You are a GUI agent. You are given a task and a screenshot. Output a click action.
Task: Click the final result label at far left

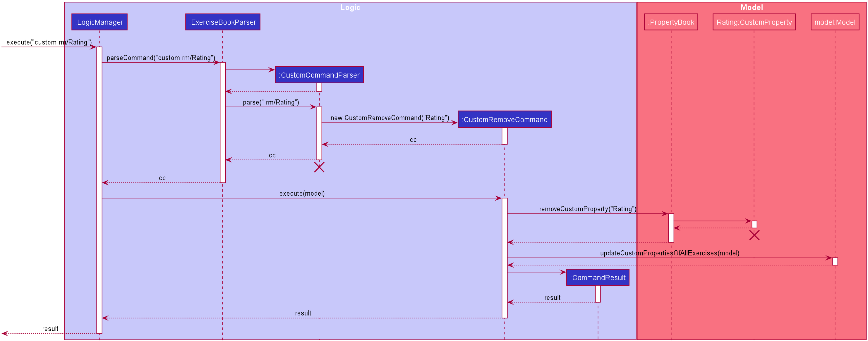tap(50, 328)
